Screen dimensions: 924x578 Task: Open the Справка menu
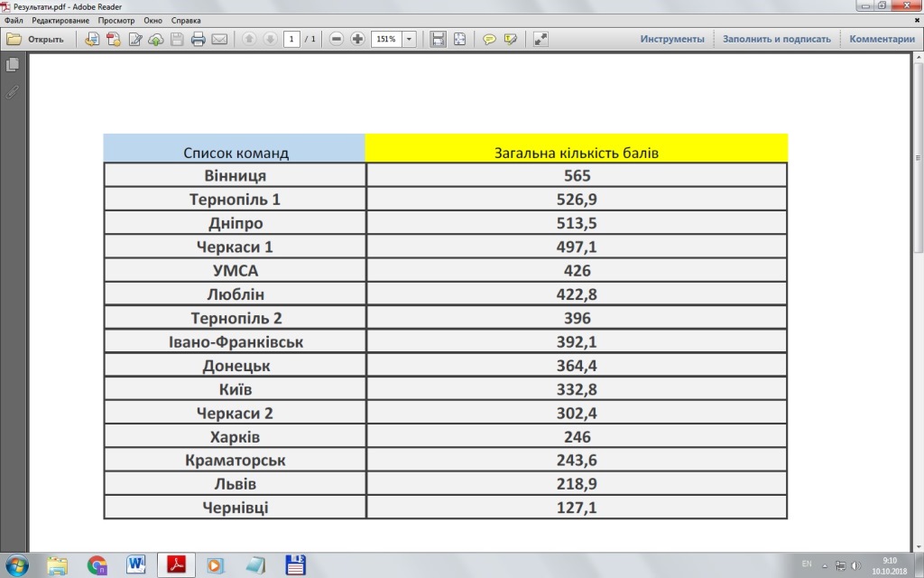[185, 19]
